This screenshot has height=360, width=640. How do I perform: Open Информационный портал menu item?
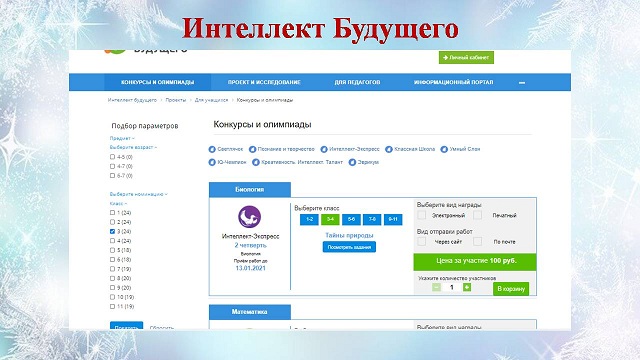coord(453,82)
